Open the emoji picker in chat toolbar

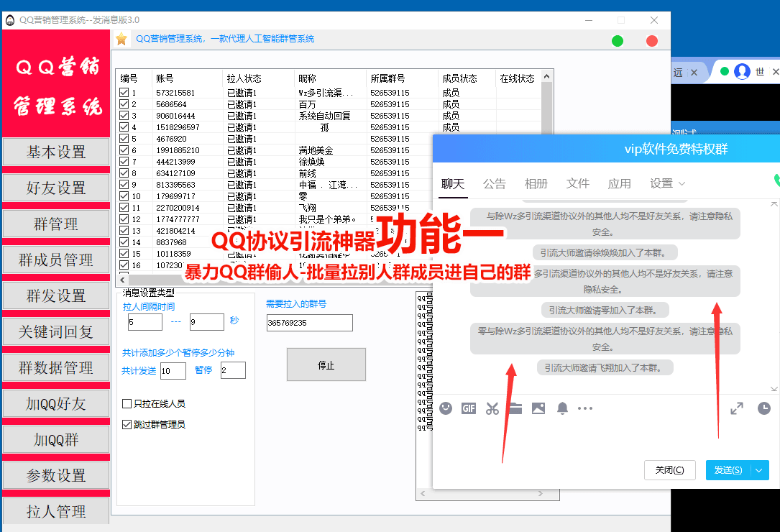(446, 408)
